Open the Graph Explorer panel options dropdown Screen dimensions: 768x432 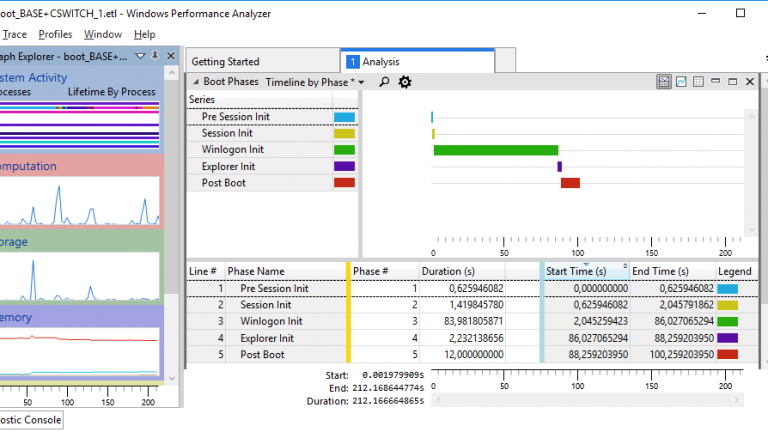[x=140, y=56]
